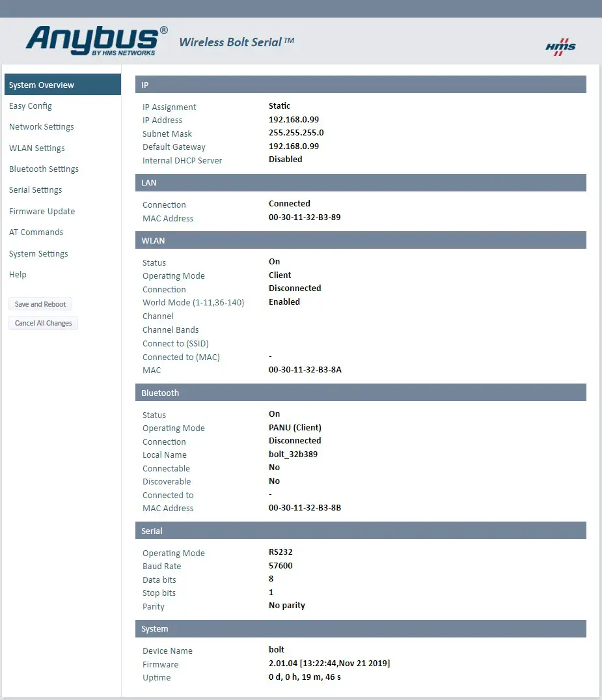Click Bluetooth MAC 00-30-11-32-B3-8B

(x=305, y=508)
